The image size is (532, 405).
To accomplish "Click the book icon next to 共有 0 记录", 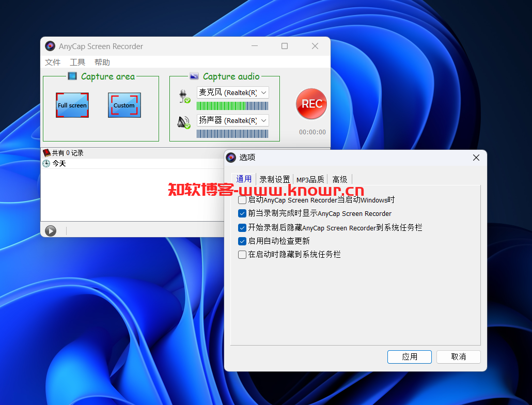I will (46, 153).
